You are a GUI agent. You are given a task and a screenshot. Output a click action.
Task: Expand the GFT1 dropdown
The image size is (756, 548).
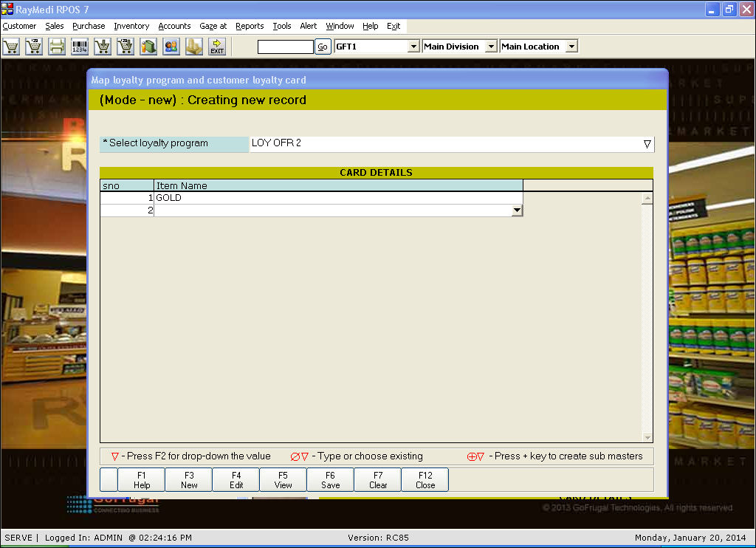click(413, 47)
